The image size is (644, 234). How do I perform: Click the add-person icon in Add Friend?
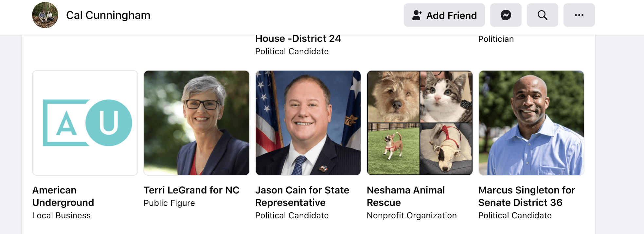point(417,15)
